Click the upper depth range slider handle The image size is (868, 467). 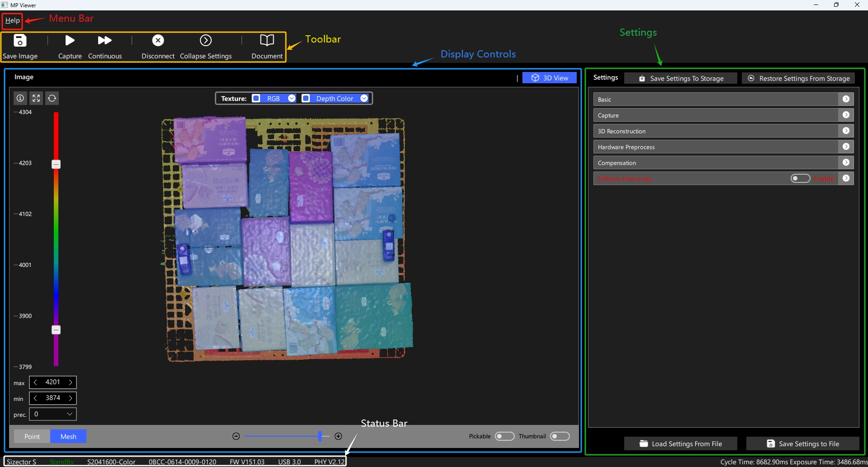pos(56,164)
